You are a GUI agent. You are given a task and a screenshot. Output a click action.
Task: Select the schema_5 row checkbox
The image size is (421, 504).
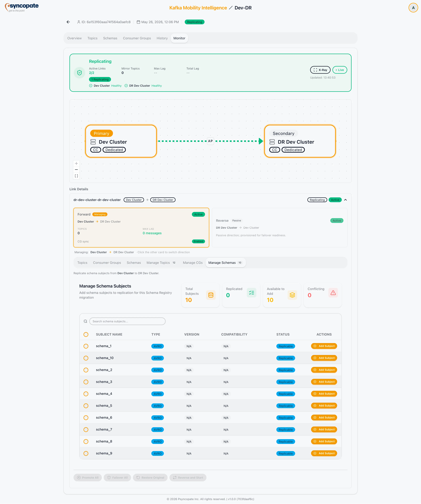coord(86,406)
